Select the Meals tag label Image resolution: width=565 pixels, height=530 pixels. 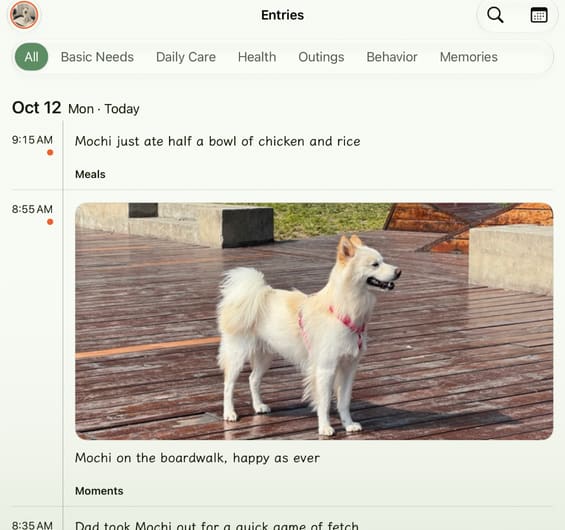[90, 174]
